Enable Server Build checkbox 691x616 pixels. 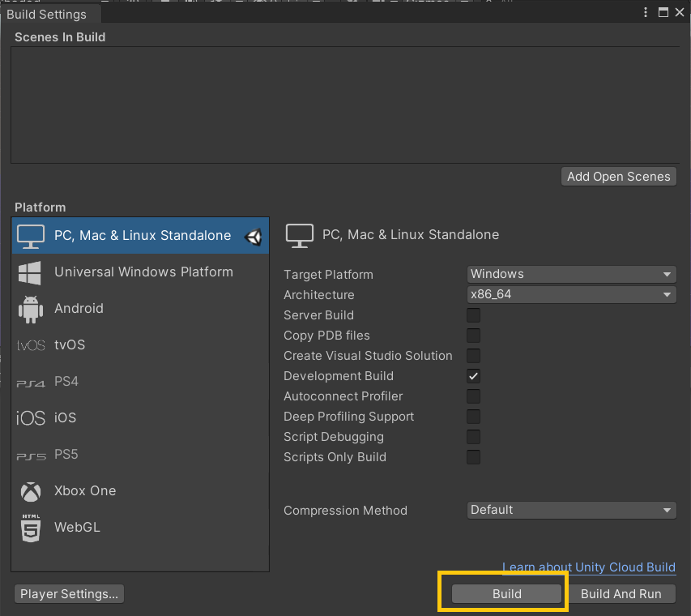pyautogui.click(x=473, y=315)
